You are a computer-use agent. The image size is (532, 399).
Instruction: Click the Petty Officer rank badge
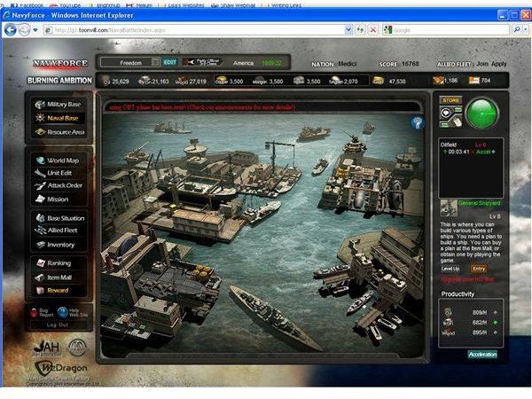click(202, 62)
